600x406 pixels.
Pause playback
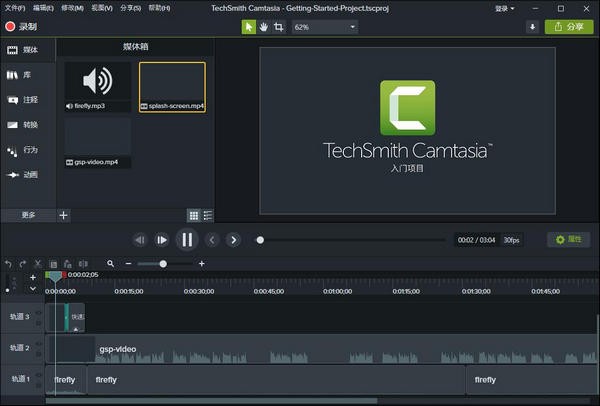(187, 240)
